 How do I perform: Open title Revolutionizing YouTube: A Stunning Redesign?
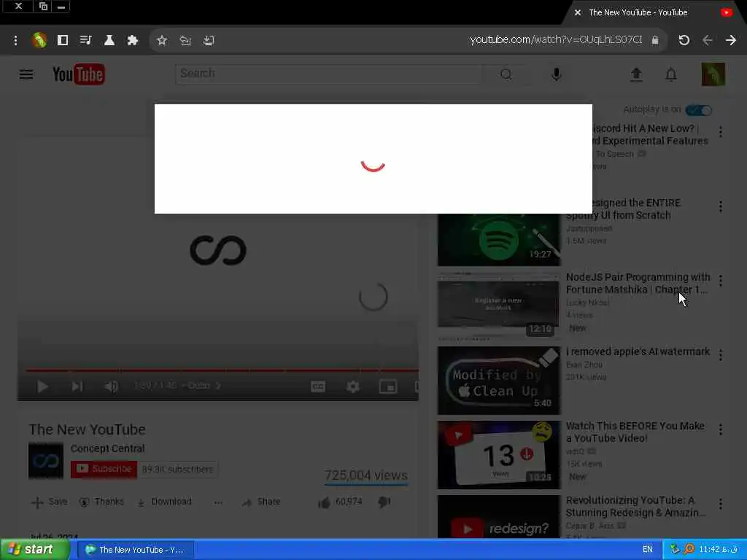pyautogui.click(x=636, y=506)
